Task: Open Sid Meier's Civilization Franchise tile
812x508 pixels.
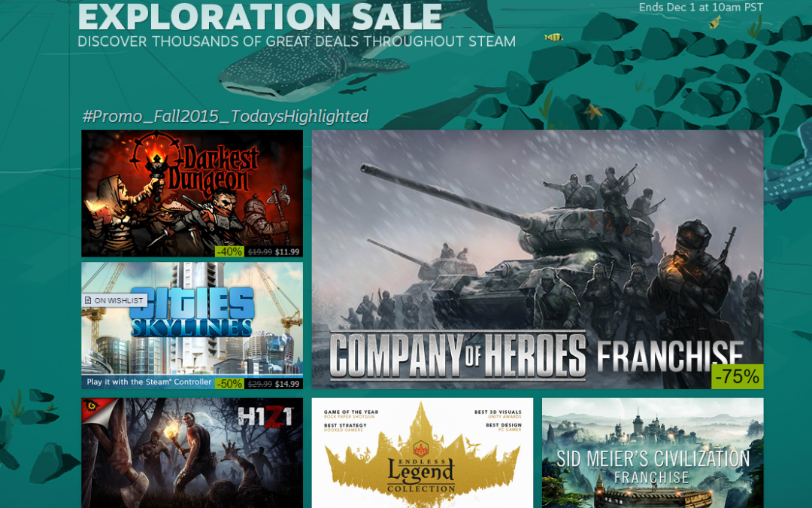Action: click(x=653, y=453)
